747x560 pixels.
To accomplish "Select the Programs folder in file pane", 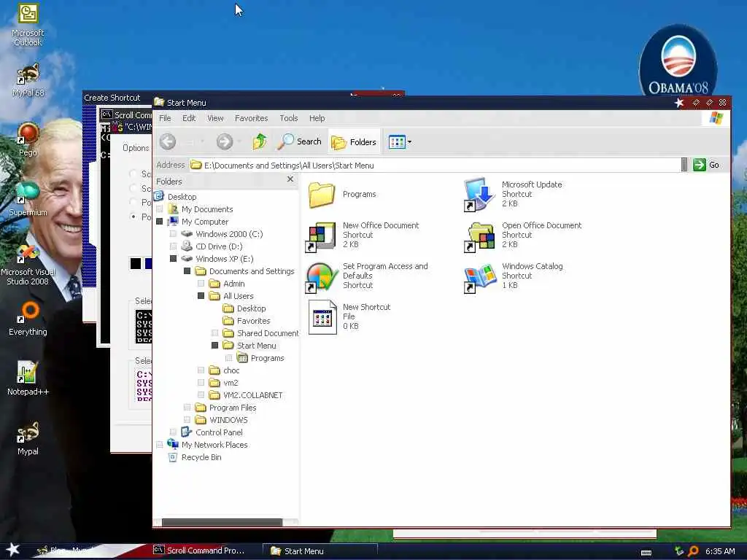I will coord(342,194).
